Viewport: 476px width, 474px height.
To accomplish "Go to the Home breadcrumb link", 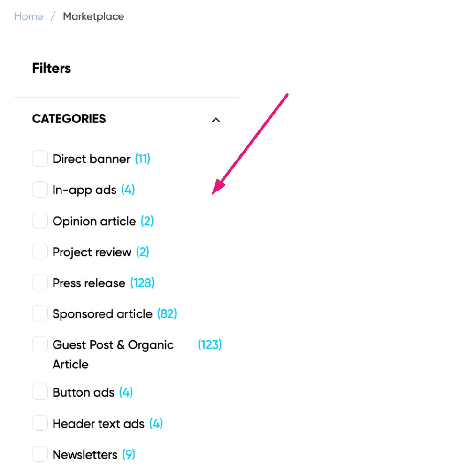I will pyautogui.click(x=29, y=16).
